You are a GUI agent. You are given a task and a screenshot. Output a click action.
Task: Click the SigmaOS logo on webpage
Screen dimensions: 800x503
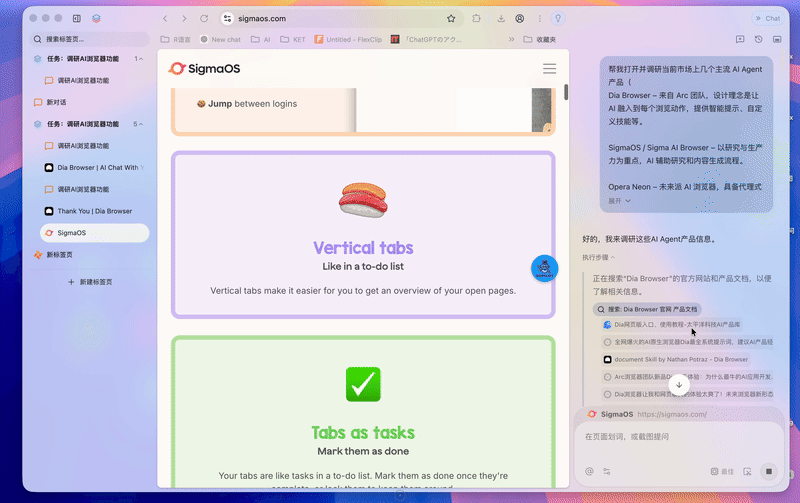pos(205,68)
